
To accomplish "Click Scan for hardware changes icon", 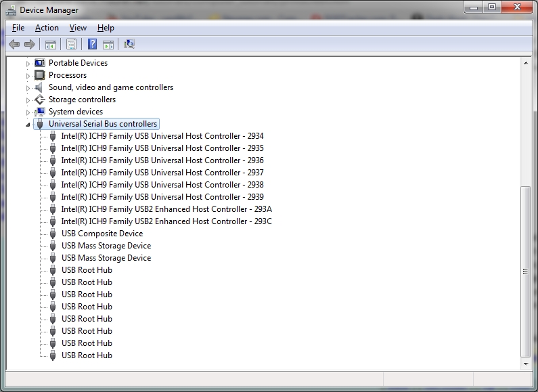I will [x=129, y=44].
